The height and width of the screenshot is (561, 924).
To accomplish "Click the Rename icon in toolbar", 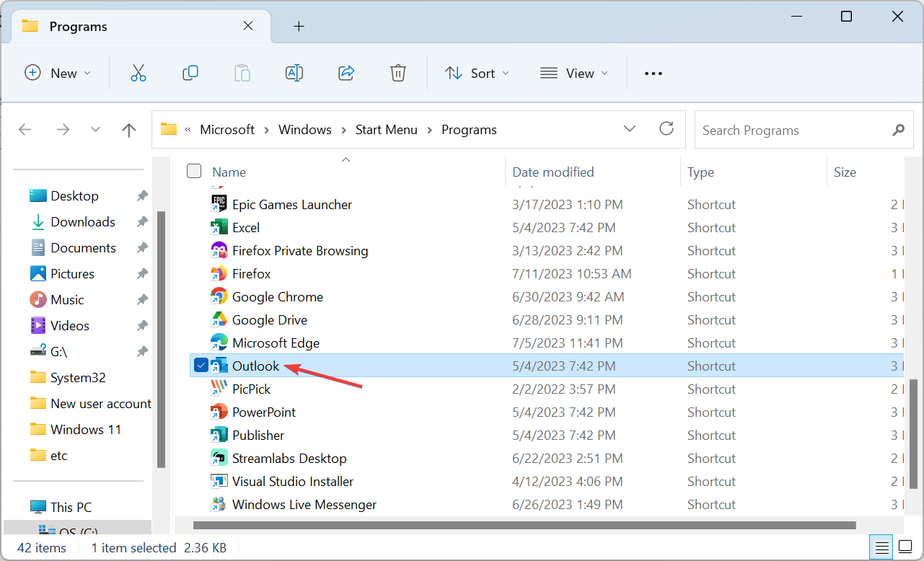I will point(294,73).
